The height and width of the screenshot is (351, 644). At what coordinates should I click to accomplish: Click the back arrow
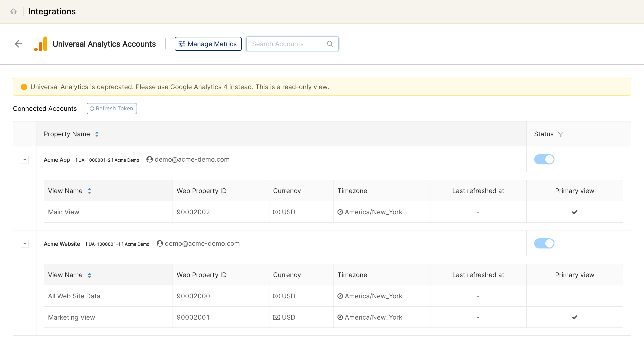(x=18, y=44)
